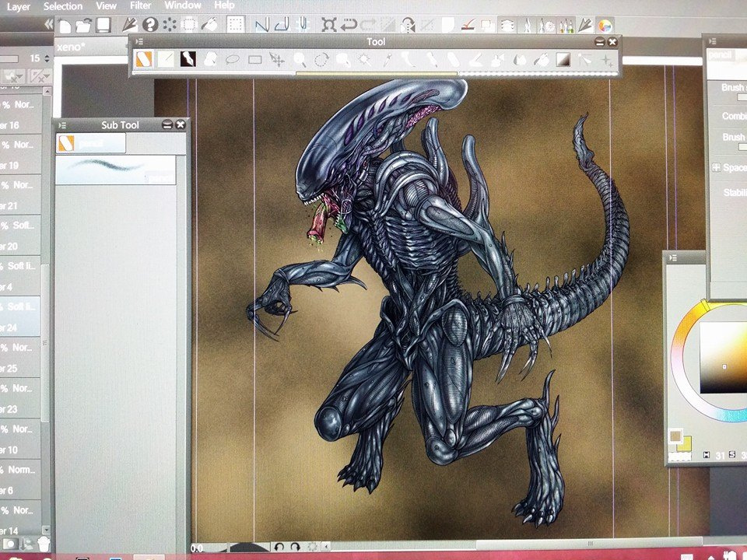Choose the Lasso selection tool

(232, 59)
